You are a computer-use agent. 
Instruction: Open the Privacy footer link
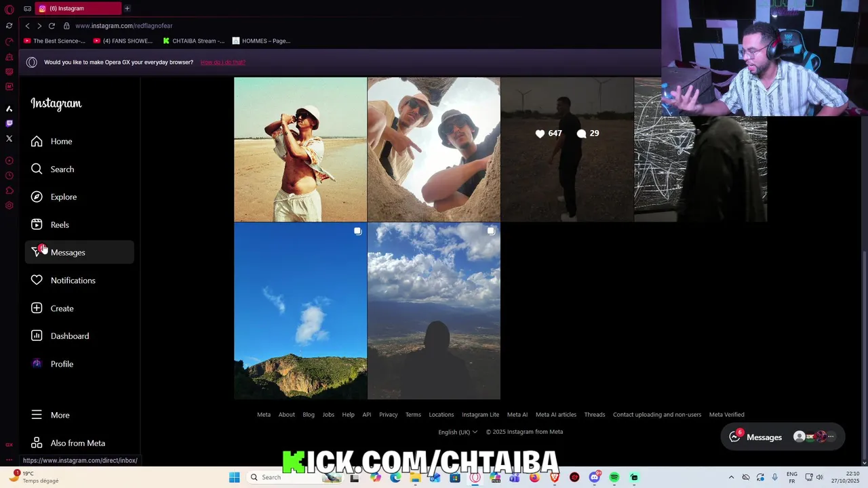coord(389,415)
